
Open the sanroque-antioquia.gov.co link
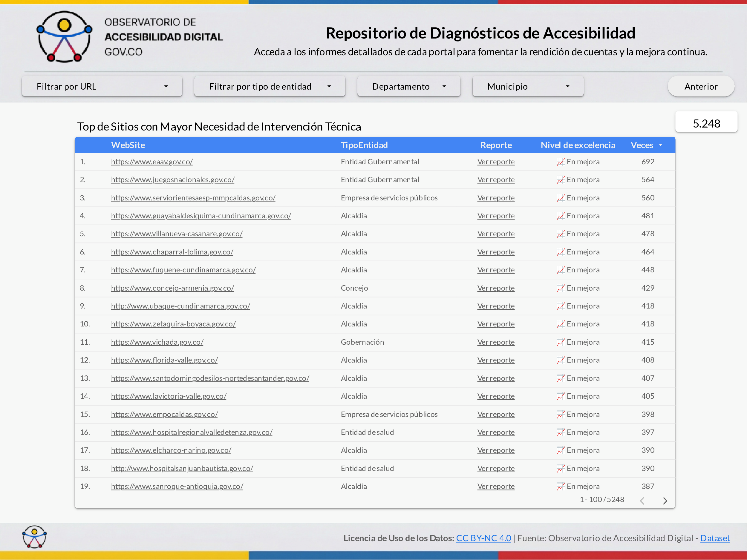[177, 486]
